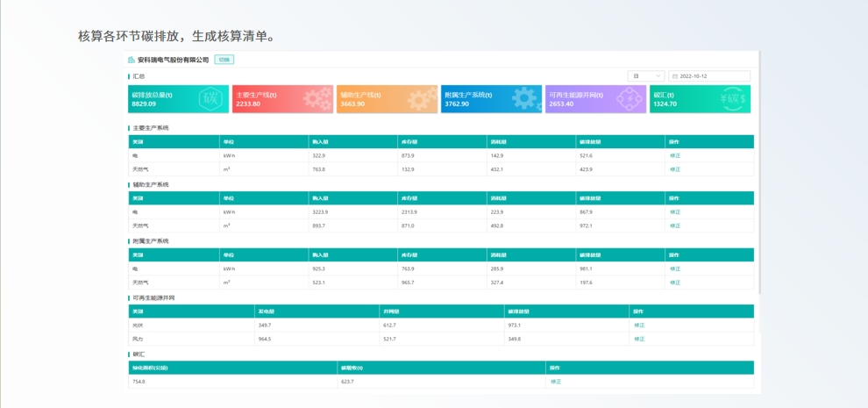Viewport: 868px width, 408px height.
Task: Open the date field showing 2022-10-12
Action: (x=711, y=76)
